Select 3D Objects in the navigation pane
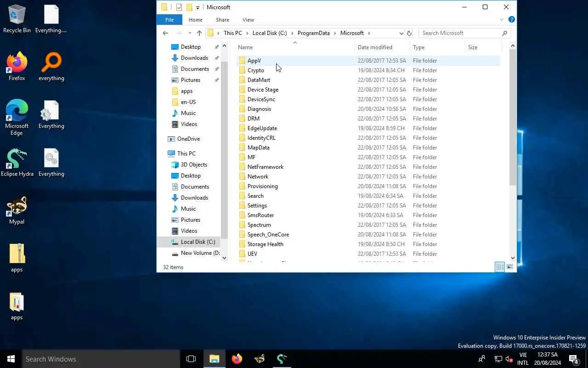This screenshot has width=588, height=368. click(194, 165)
